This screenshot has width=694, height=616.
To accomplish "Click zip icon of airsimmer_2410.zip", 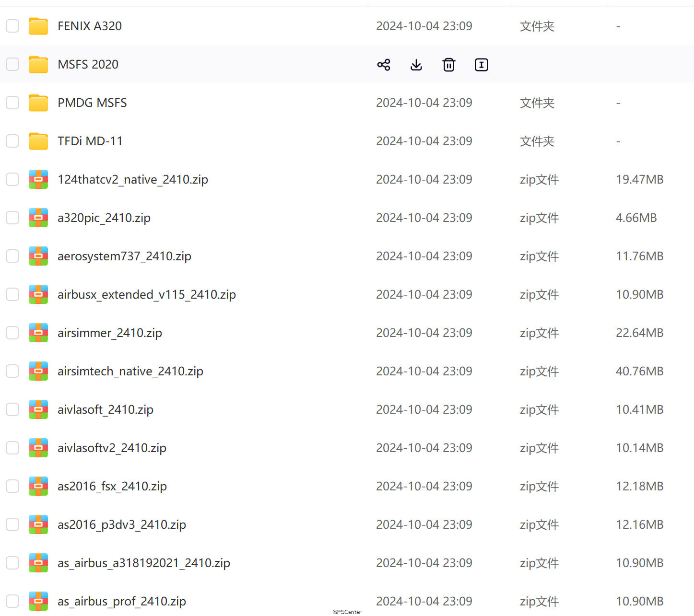I will (38, 333).
